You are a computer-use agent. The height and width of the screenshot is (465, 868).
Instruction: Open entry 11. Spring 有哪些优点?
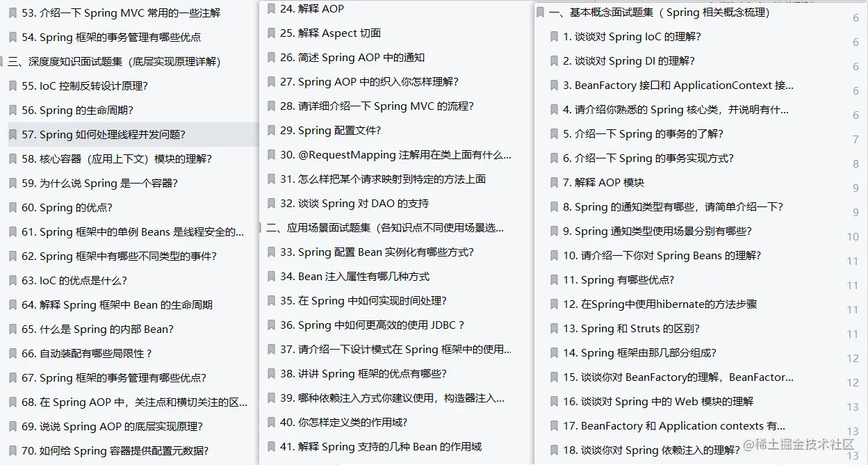pyautogui.click(x=619, y=280)
